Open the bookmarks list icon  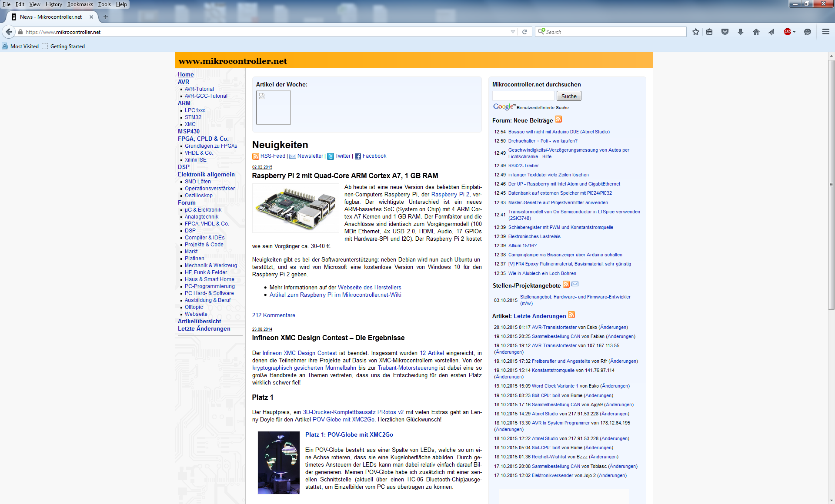pyautogui.click(x=709, y=32)
